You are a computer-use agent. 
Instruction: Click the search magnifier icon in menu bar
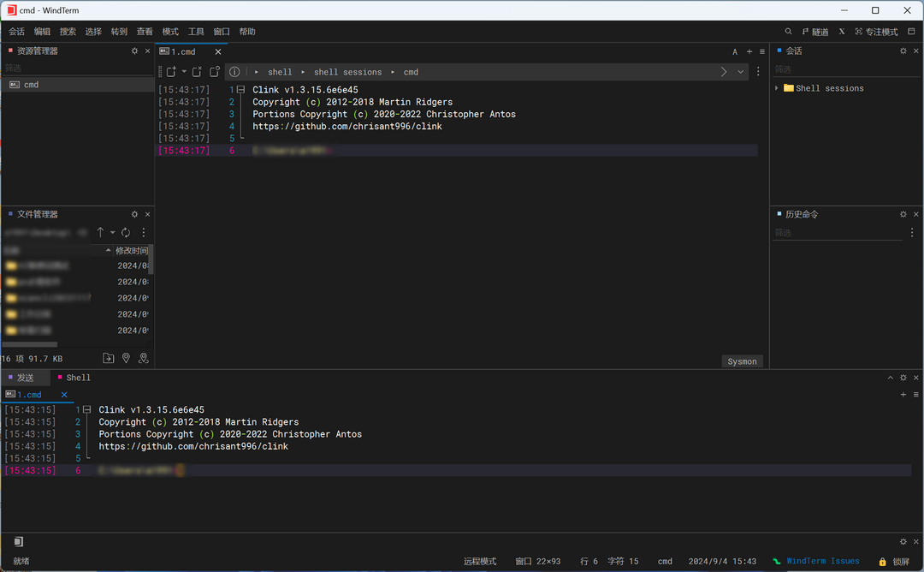(788, 32)
